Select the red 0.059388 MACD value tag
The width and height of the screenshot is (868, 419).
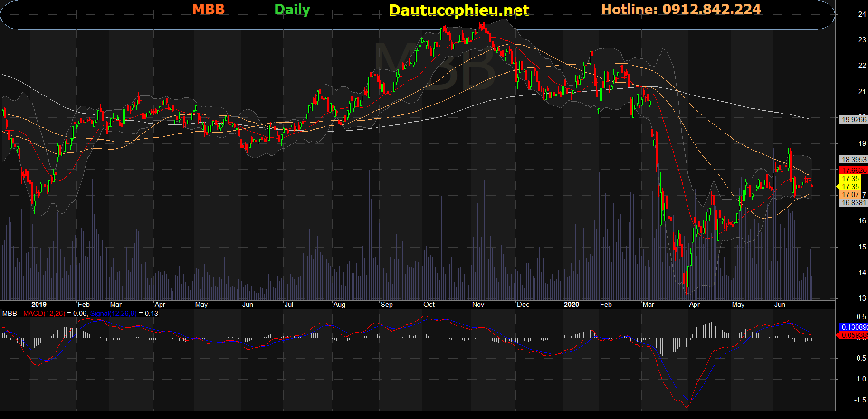853,335
